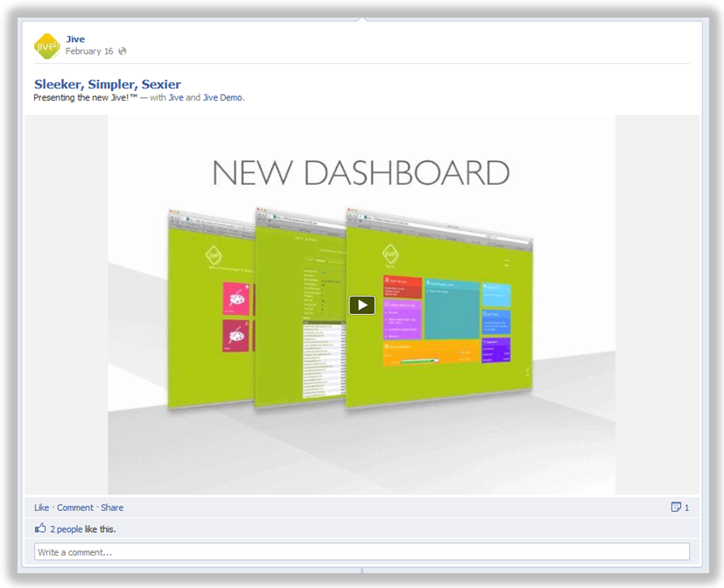
Task: Click the pink palette tile in the video
Action: tap(236, 298)
